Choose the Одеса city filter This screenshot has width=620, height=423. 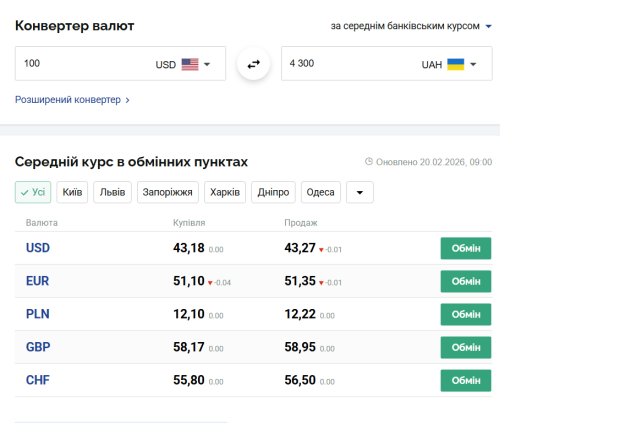pyautogui.click(x=320, y=192)
